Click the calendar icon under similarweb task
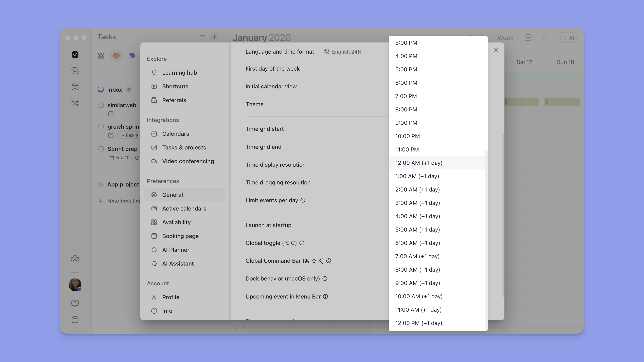The image size is (644, 362). (111, 113)
